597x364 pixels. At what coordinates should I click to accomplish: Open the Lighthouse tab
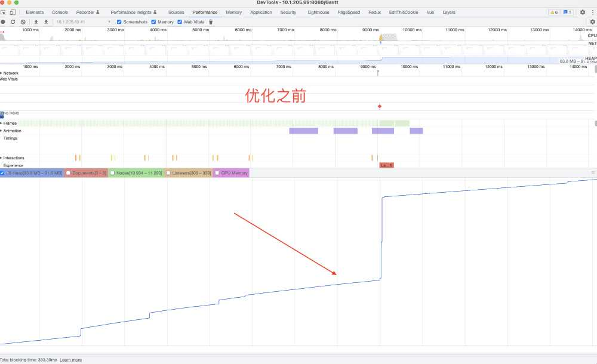point(318,12)
